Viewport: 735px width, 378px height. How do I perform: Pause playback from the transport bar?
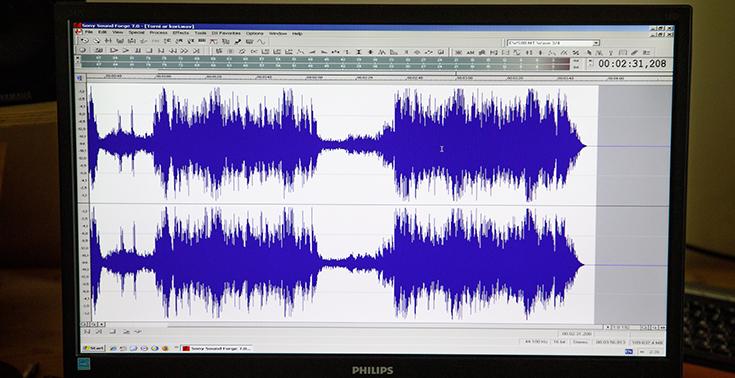click(138, 50)
